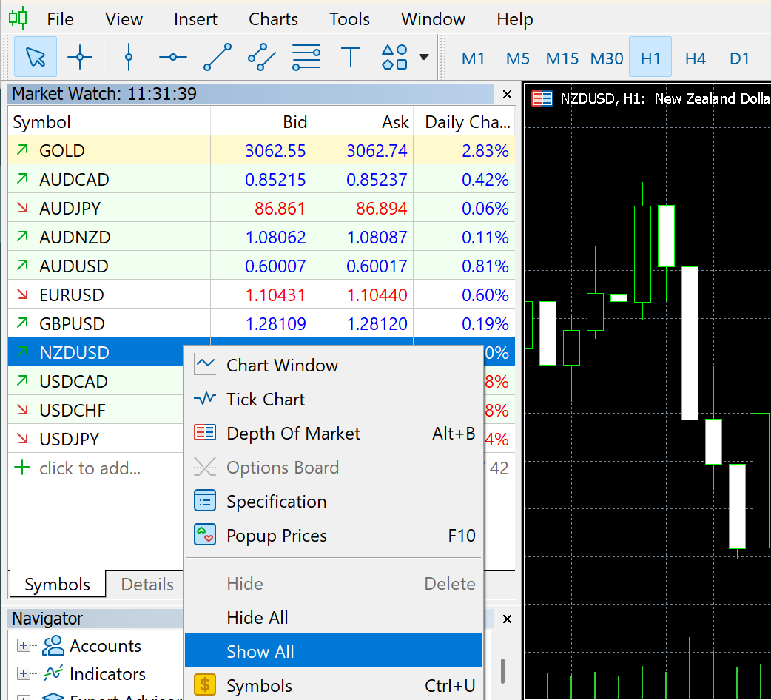Viewport: 771px width, 700px height.
Task: Select the horizontal line drawing tool
Action: pyautogui.click(x=172, y=57)
